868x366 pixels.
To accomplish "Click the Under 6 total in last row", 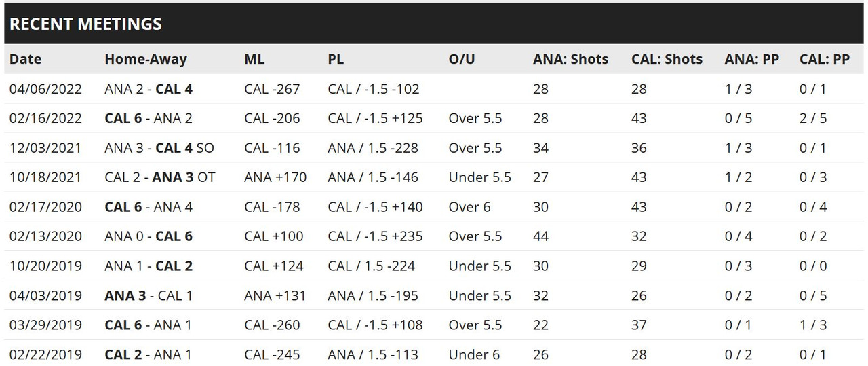I will 474,354.
